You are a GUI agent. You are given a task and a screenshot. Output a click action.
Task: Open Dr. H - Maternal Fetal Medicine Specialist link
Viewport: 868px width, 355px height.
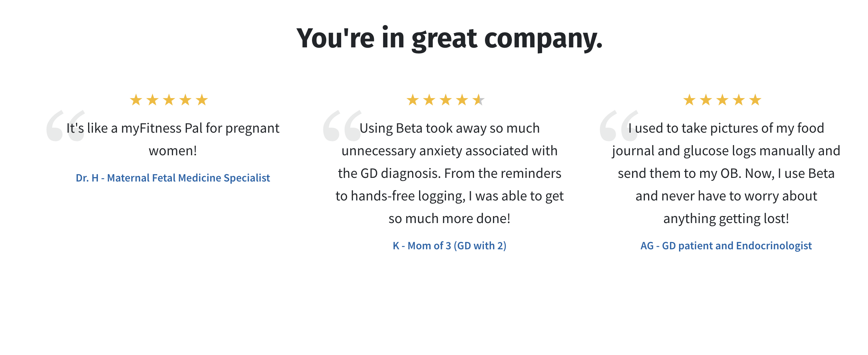click(x=173, y=178)
